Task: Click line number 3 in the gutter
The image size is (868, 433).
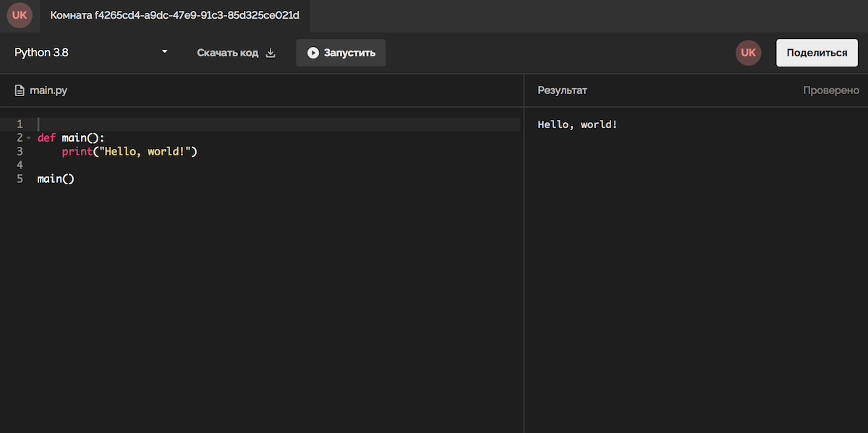Action: coord(20,152)
